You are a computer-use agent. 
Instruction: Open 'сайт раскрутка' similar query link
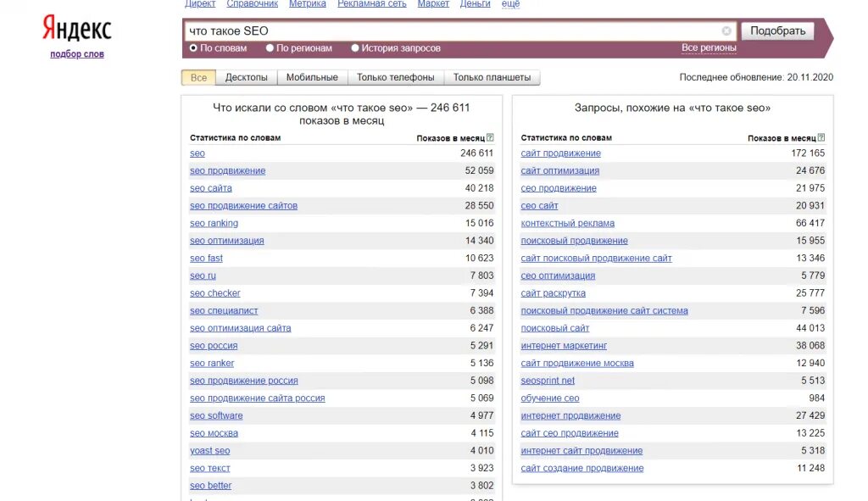coord(553,293)
